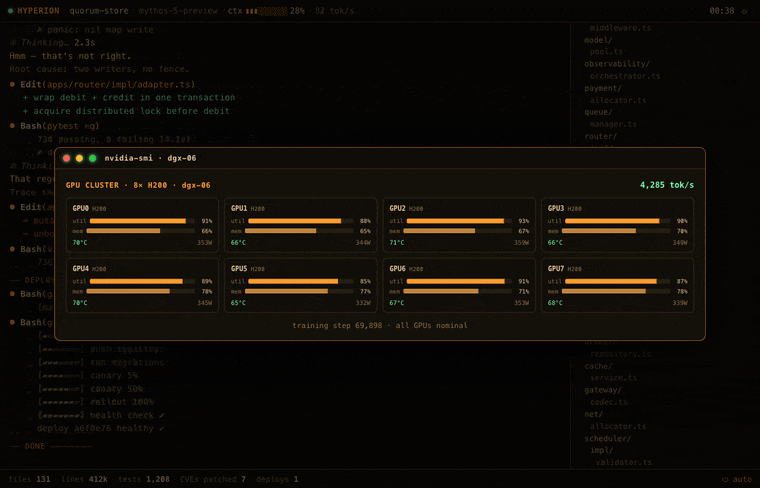760x488 pixels.
Task: Click the green HYPERION status dot
Action: (x=10, y=11)
